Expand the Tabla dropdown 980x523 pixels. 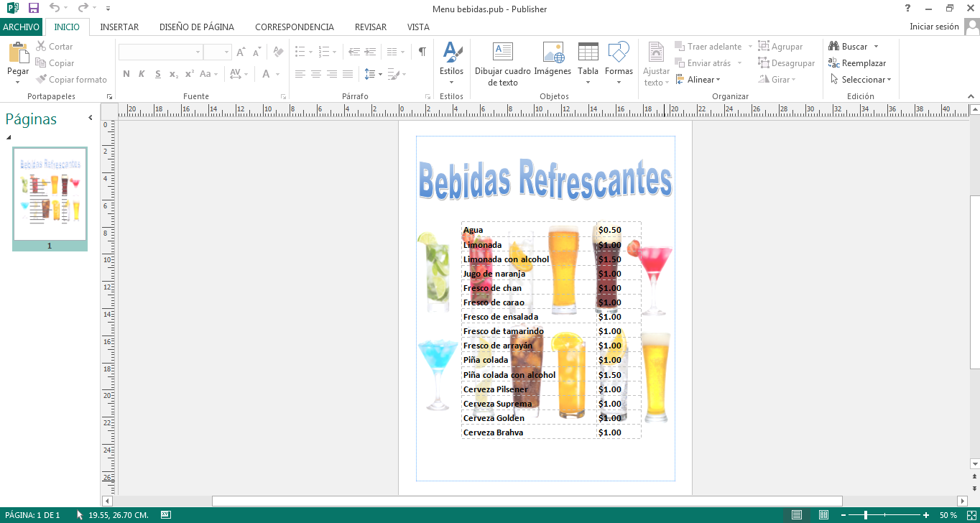click(588, 81)
